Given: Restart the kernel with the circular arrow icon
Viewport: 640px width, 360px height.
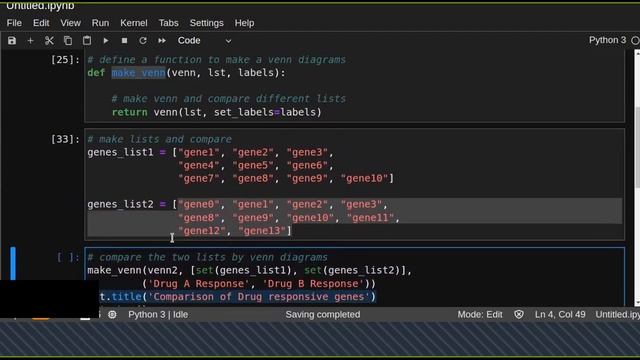Looking at the screenshot, I should 143,40.
